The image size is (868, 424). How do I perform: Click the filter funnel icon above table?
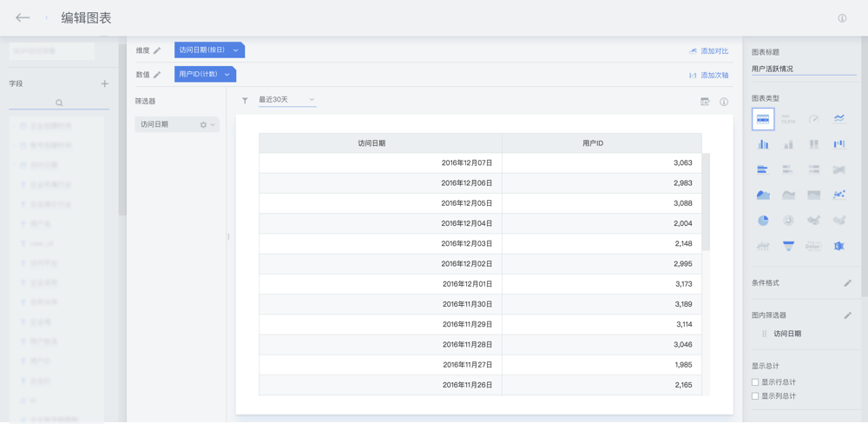245,100
